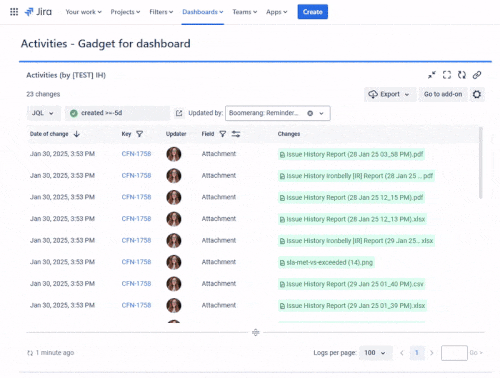Copy the gadget link icon
The width and height of the screenshot is (500, 378).
pyautogui.click(x=477, y=75)
